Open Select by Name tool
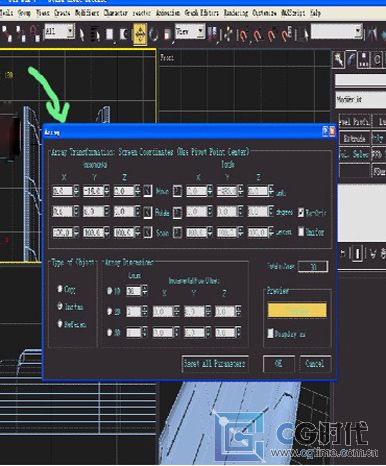Screen dimensions: 386x466 pos(96,34)
